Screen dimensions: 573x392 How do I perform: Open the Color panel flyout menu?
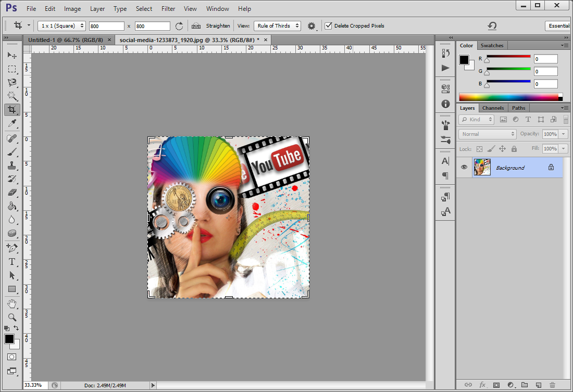click(565, 46)
